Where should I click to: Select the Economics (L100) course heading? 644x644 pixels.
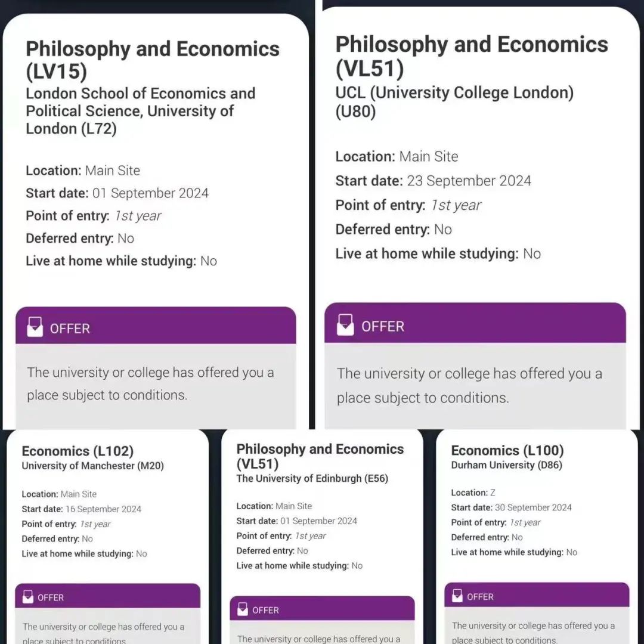507,451
